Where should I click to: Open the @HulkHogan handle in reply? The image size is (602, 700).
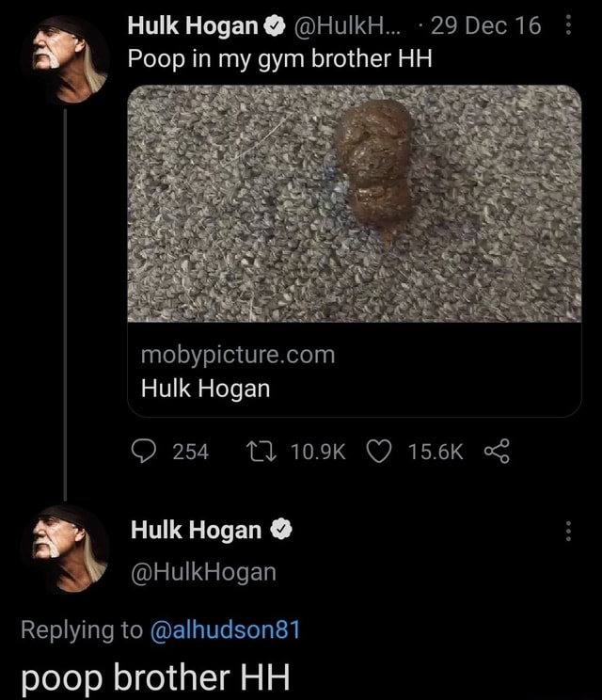[x=203, y=572]
